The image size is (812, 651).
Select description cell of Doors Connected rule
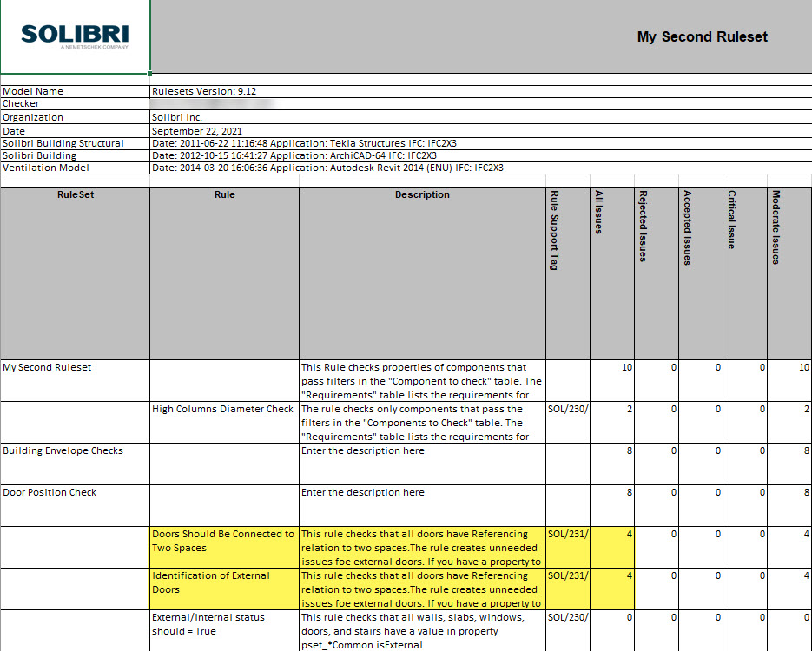[422, 548]
